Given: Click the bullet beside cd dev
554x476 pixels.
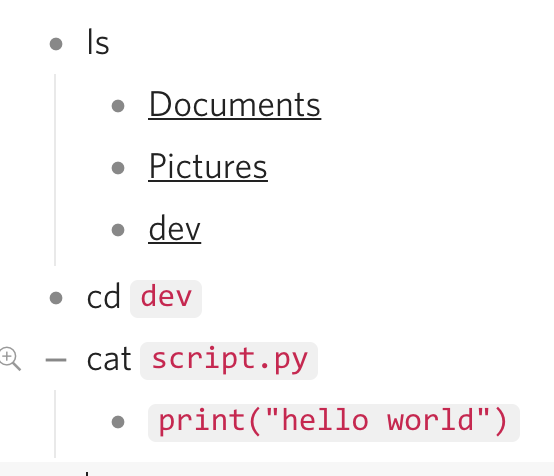Looking at the screenshot, I should click(x=56, y=298).
